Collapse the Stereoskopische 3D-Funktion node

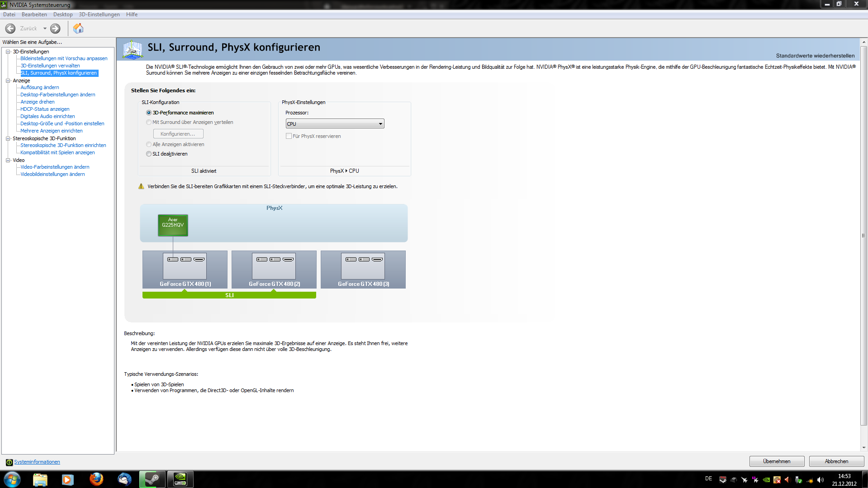(x=8, y=138)
